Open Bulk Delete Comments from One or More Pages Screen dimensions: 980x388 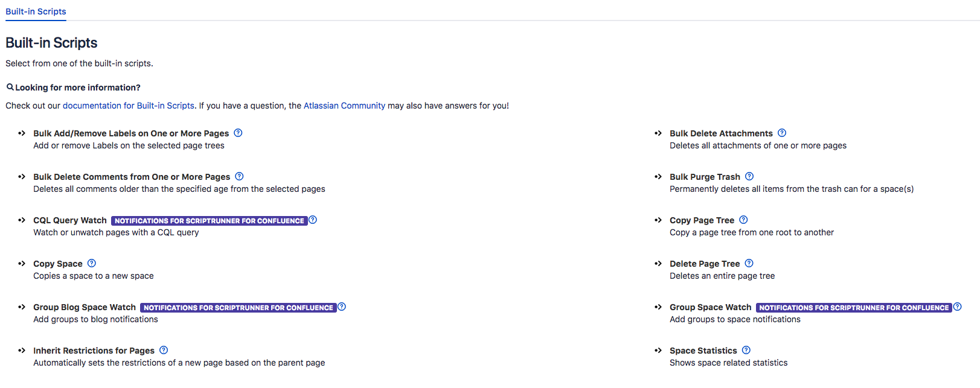132,177
